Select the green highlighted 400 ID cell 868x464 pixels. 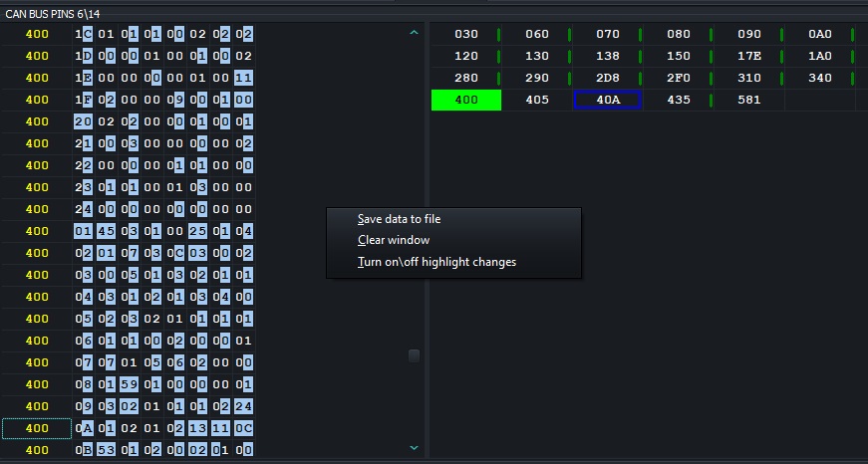pos(465,100)
